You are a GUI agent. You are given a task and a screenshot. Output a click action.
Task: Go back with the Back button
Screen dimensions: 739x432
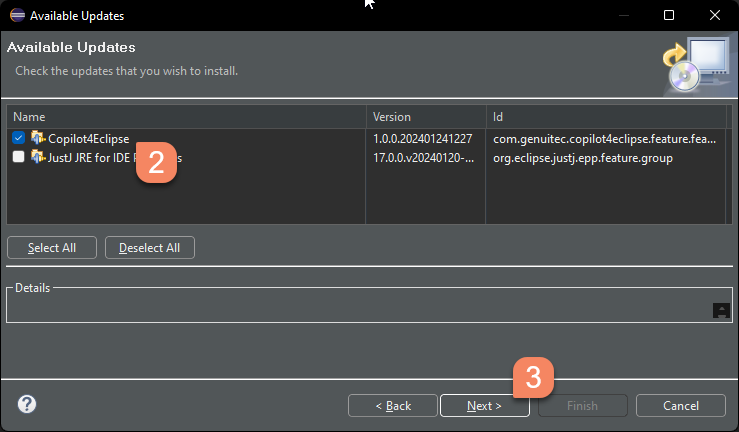coord(393,406)
